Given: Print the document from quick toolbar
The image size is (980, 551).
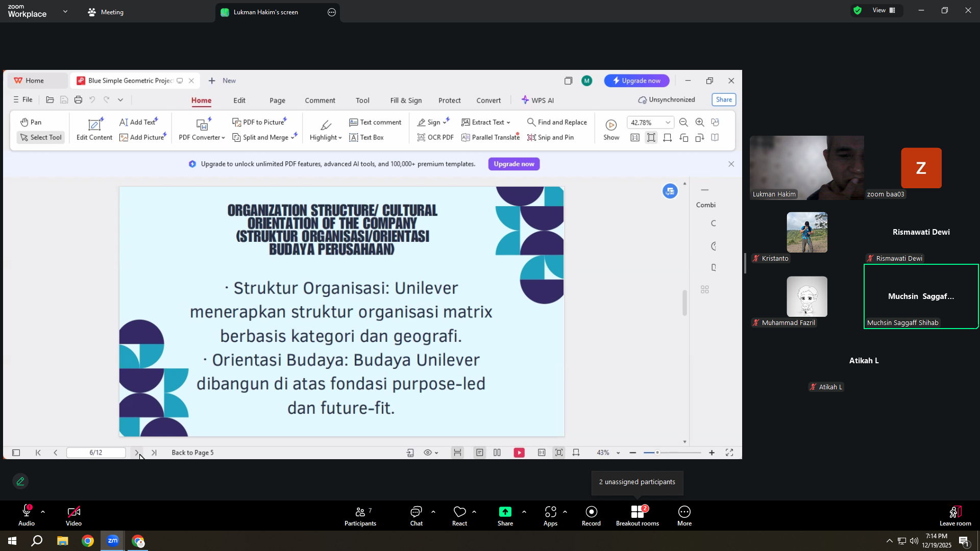Looking at the screenshot, I should pos(78,100).
